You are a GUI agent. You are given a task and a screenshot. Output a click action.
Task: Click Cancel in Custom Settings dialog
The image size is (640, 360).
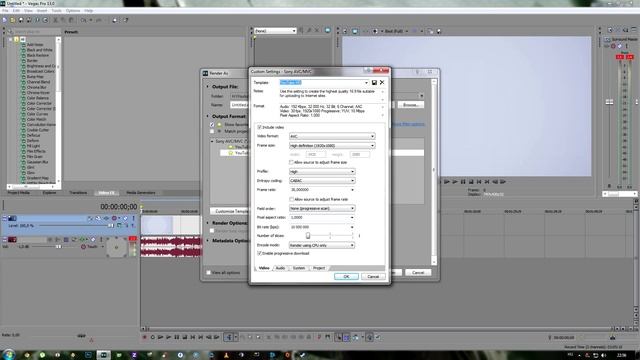tap(373, 277)
